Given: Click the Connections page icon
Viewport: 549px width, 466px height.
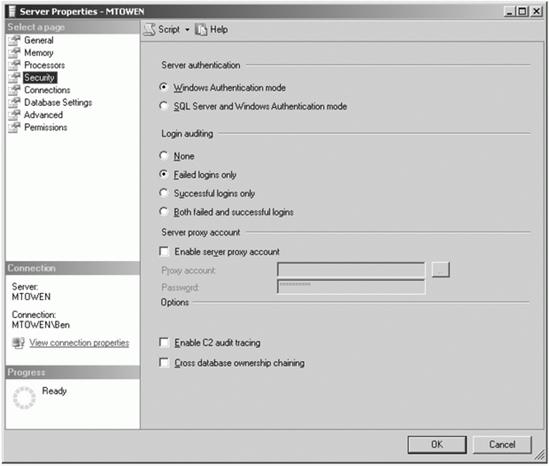Looking at the screenshot, I should pyautogui.click(x=14, y=90).
